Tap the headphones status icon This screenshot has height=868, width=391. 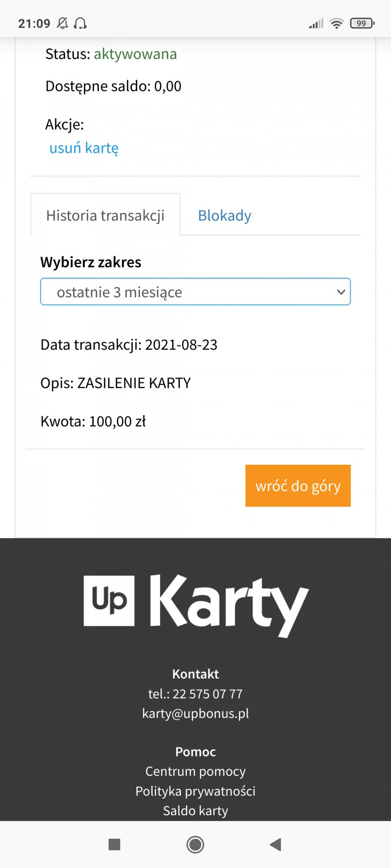click(x=81, y=23)
